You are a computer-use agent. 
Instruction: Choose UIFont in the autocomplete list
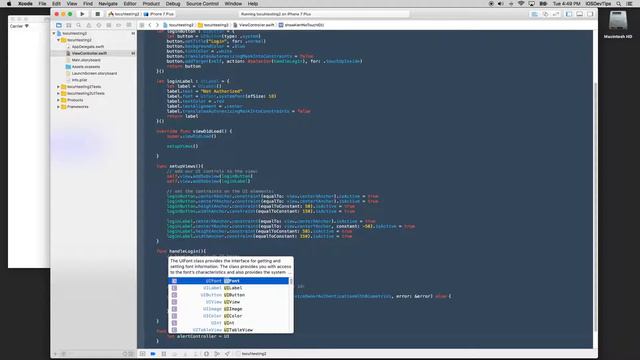click(229, 281)
